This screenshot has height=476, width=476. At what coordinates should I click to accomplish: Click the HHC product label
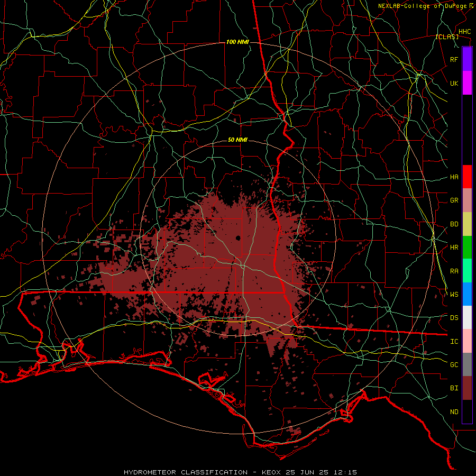[x=465, y=32]
